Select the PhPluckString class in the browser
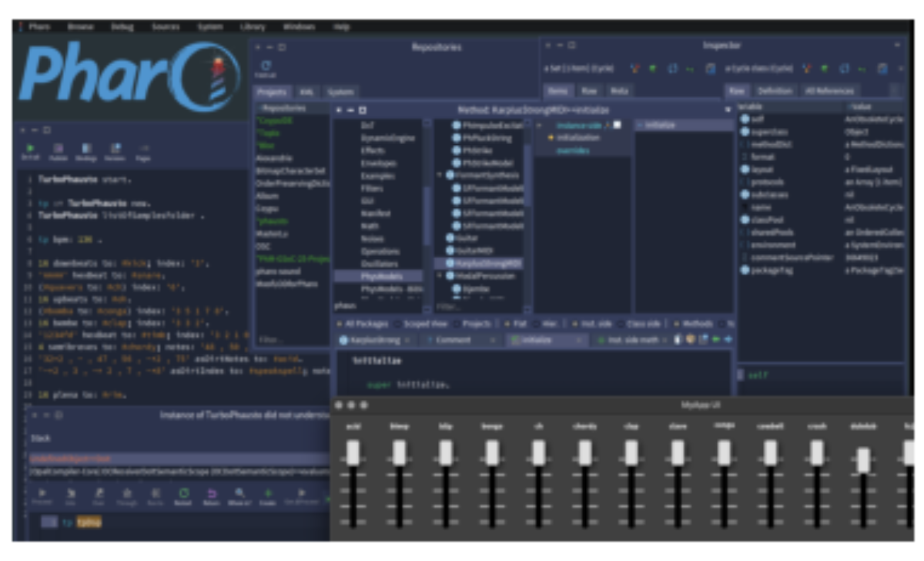 [x=487, y=138]
